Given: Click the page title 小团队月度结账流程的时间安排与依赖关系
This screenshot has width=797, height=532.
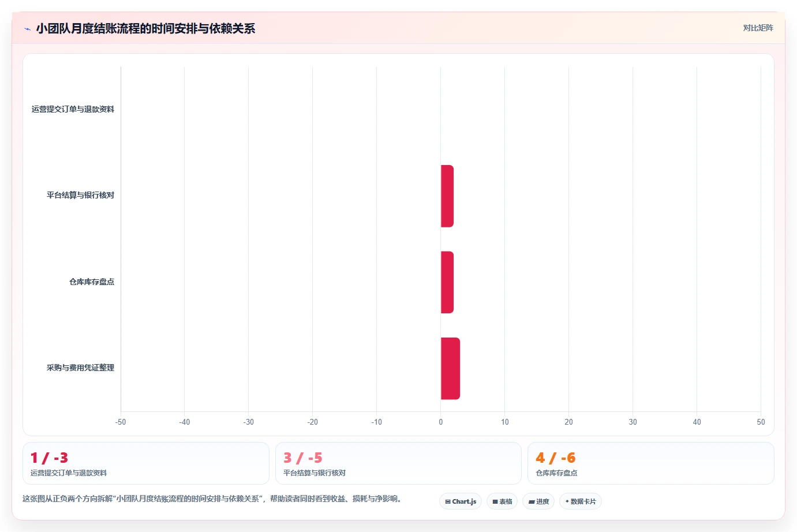Looking at the screenshot, I should (145, 28).
